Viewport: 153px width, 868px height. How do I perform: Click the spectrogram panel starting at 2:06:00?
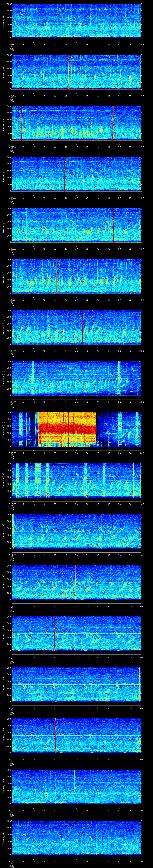(77, 276)
